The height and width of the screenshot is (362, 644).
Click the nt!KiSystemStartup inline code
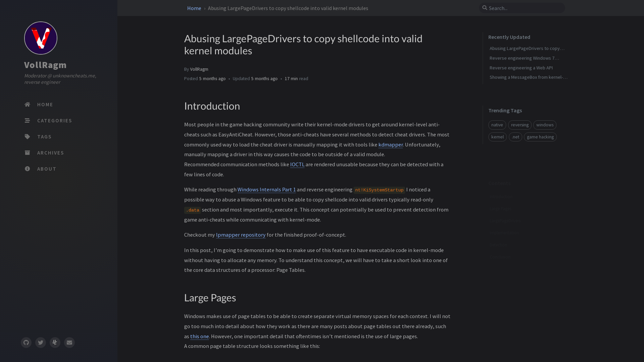point(379,190)
